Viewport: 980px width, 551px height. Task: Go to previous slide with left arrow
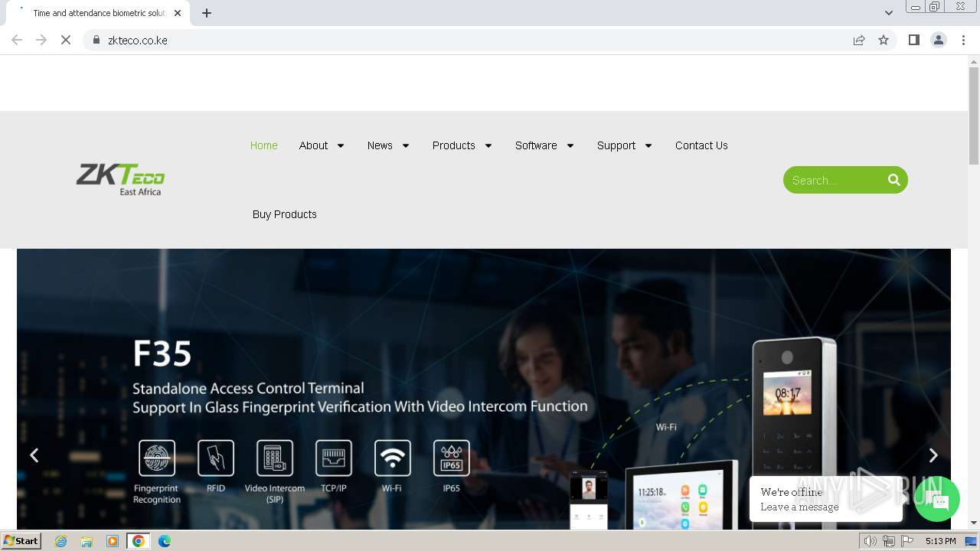tap(34, 455)
